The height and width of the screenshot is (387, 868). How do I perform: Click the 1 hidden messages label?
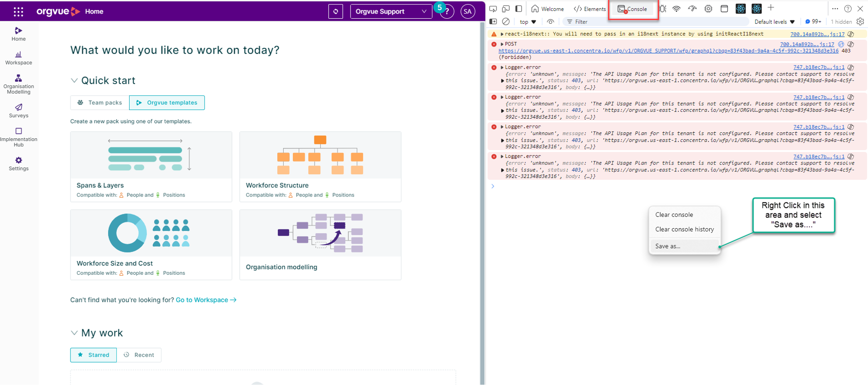[x=841, y=21]
